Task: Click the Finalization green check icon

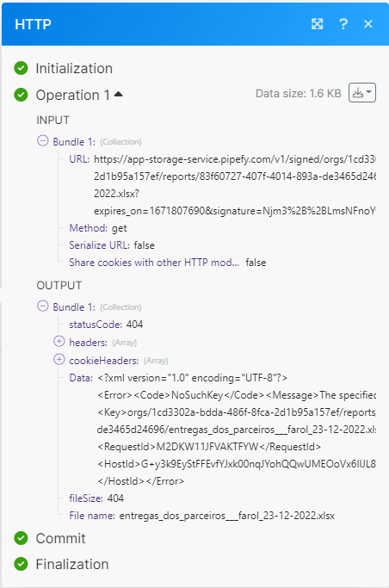Action: tap(21, 564)
